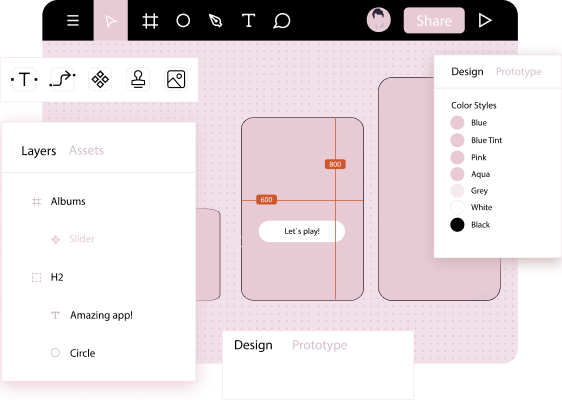Click the Present play icon
This screenshot has height=400, width=562.
coord(485,20)
